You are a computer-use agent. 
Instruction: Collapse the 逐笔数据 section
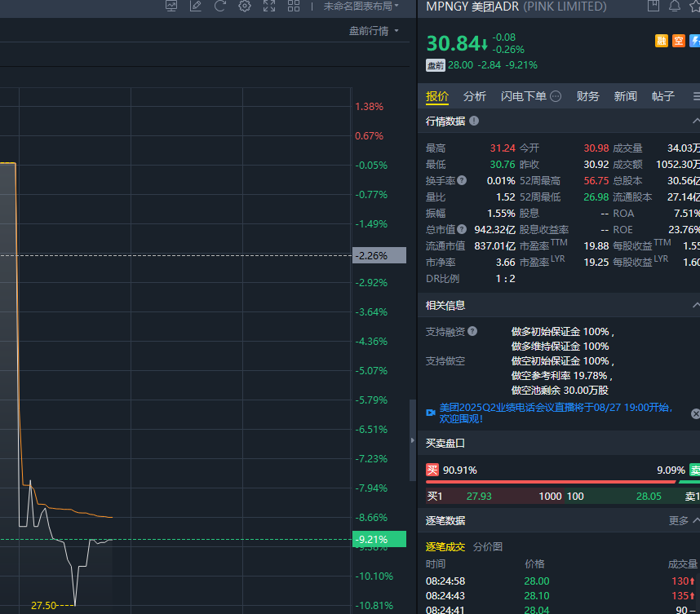point(696,521)
